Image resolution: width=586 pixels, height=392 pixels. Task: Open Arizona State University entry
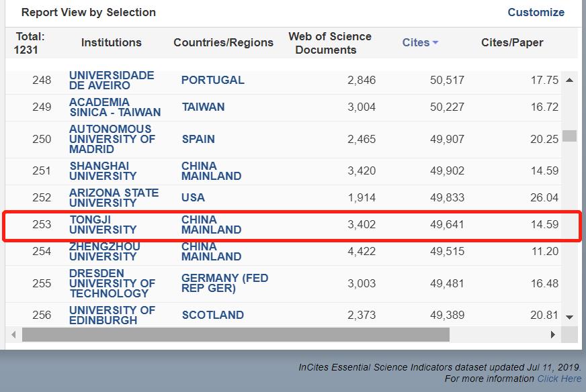[x=114, y=197]
